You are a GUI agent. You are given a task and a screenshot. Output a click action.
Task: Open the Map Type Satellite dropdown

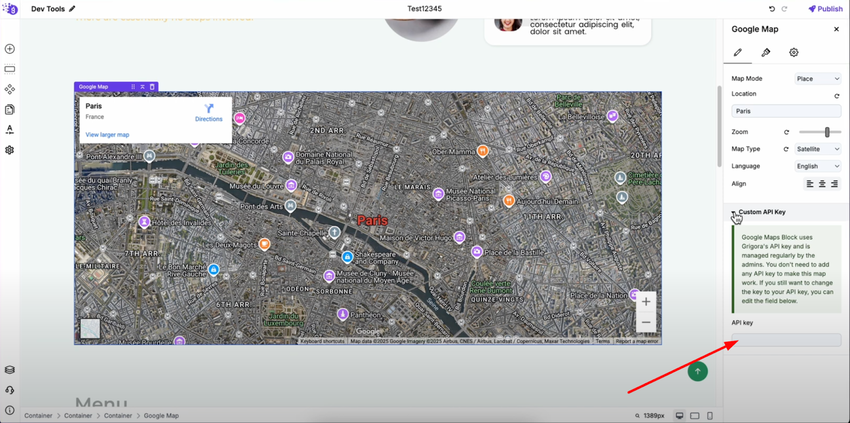click(x=817, y=149)
